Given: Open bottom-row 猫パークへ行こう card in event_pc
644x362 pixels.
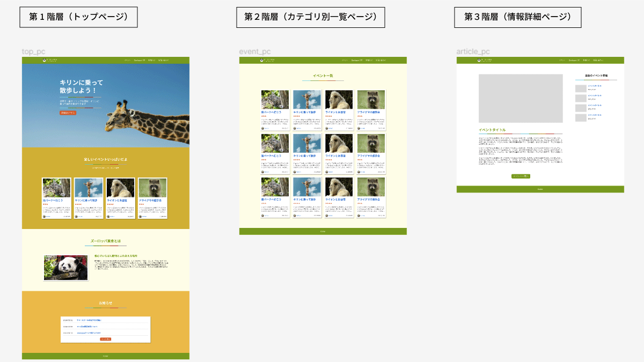Looking at the screenshot, I should coord(275,197).
